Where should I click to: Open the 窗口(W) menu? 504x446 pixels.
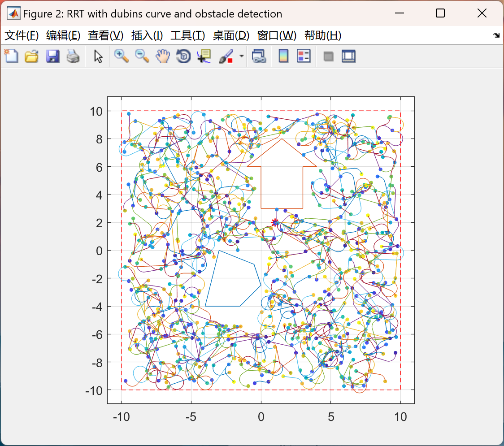click(277, 35)
